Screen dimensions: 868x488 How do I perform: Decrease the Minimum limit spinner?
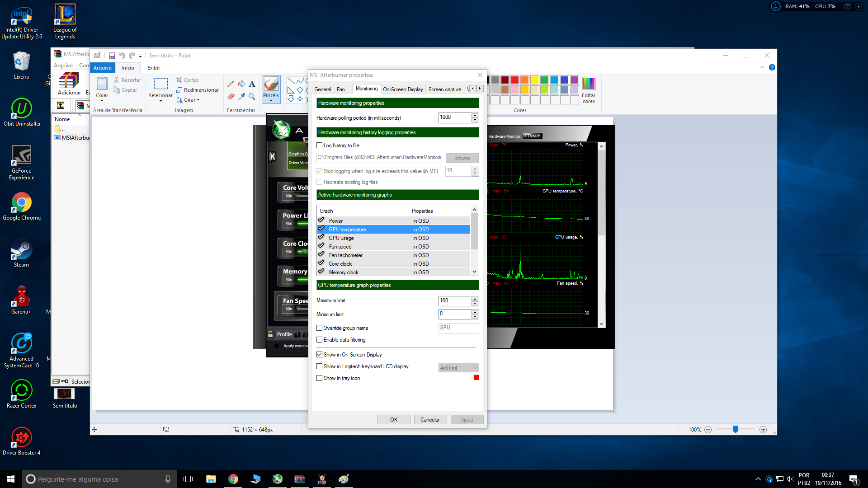click(x=475, y=317)
